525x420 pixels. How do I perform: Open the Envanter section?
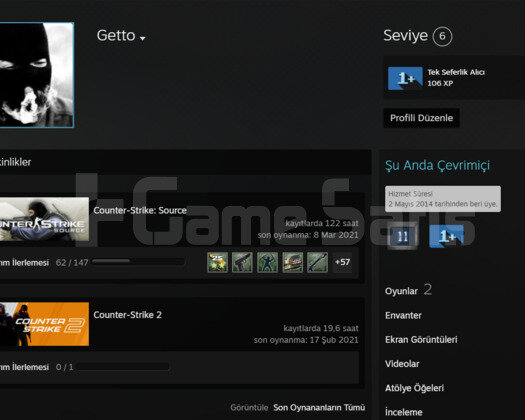point(403,316)
